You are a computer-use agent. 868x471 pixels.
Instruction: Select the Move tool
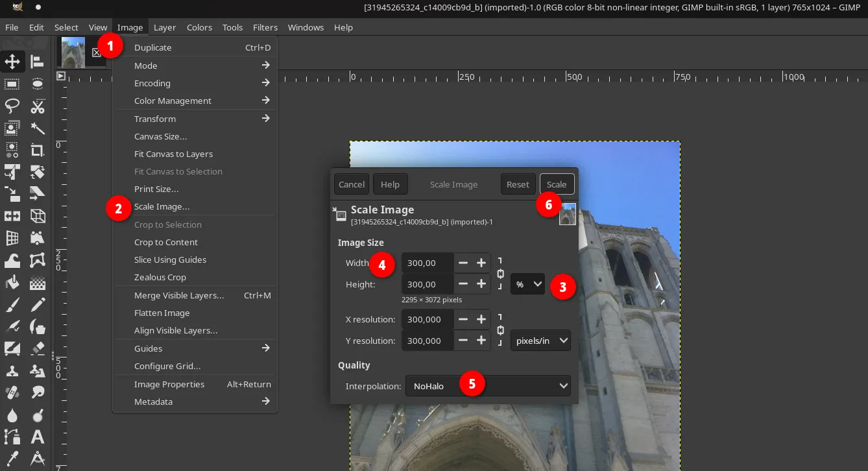(12, 62)
